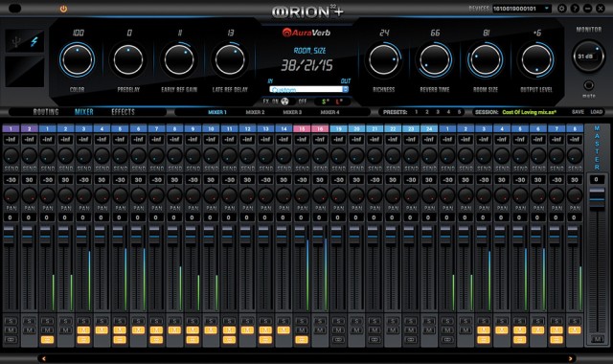Toggle stereo link icon on channel 23
This screenshot has height=364, width=613.
coord(411,339)
